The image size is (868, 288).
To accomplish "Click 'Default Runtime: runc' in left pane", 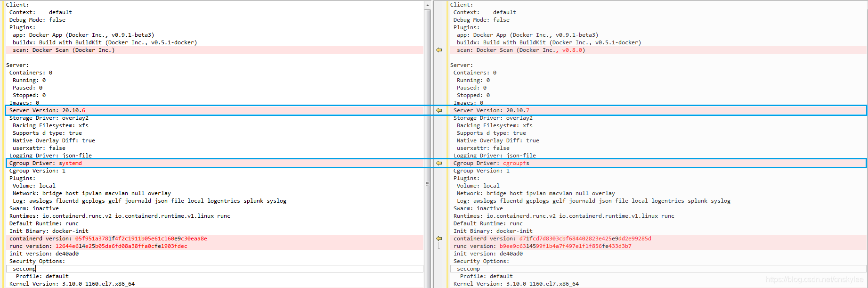I will [44, 223].
